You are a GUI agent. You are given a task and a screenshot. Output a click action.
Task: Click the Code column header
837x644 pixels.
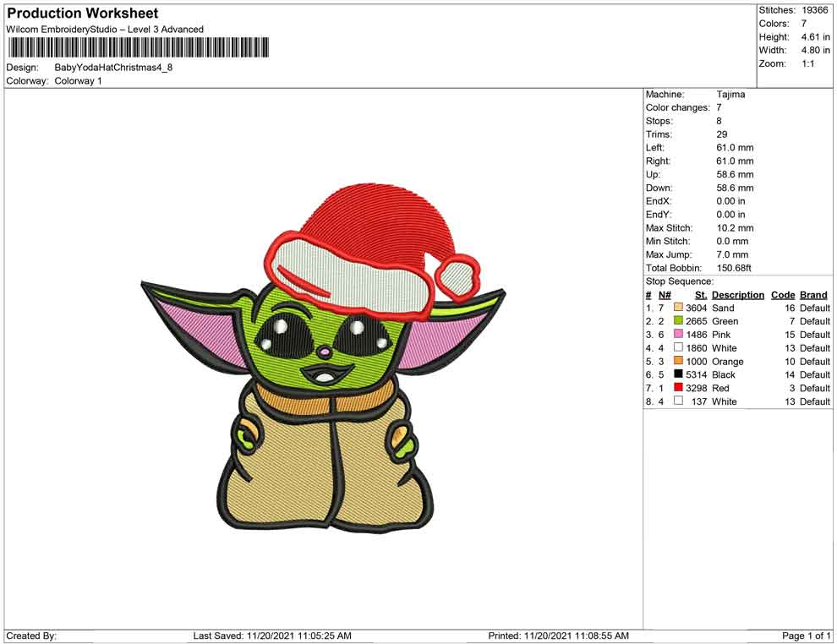(783, 295)
